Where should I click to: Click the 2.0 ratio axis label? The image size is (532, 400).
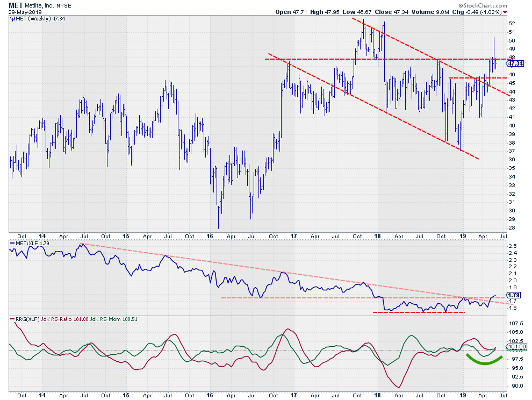pyautogui.click(x=513, y=281)
